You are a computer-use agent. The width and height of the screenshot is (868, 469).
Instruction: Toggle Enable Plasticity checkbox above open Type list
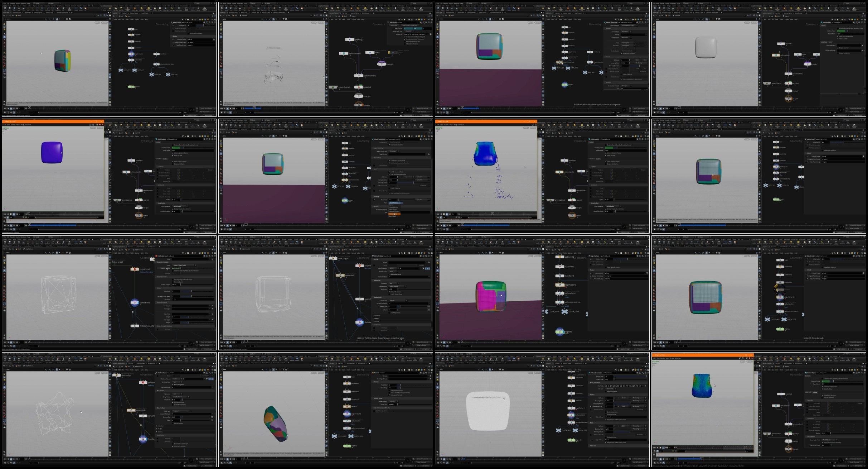389,188
